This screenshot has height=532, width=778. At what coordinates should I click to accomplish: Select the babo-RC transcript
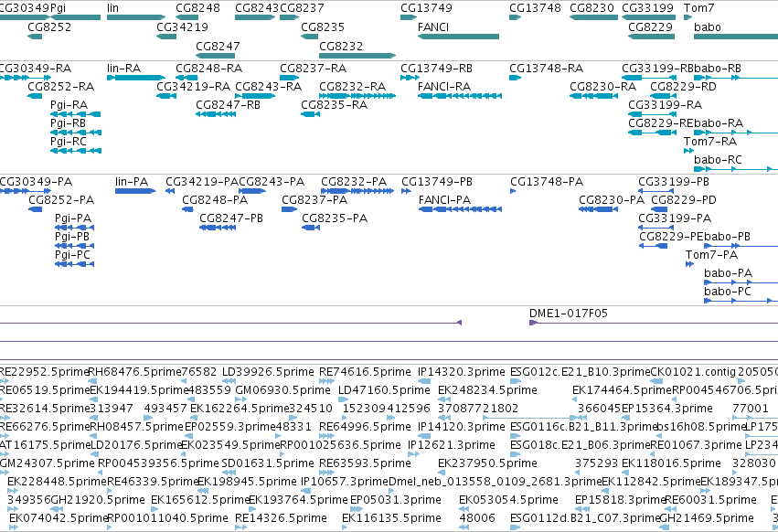point(736,169)
